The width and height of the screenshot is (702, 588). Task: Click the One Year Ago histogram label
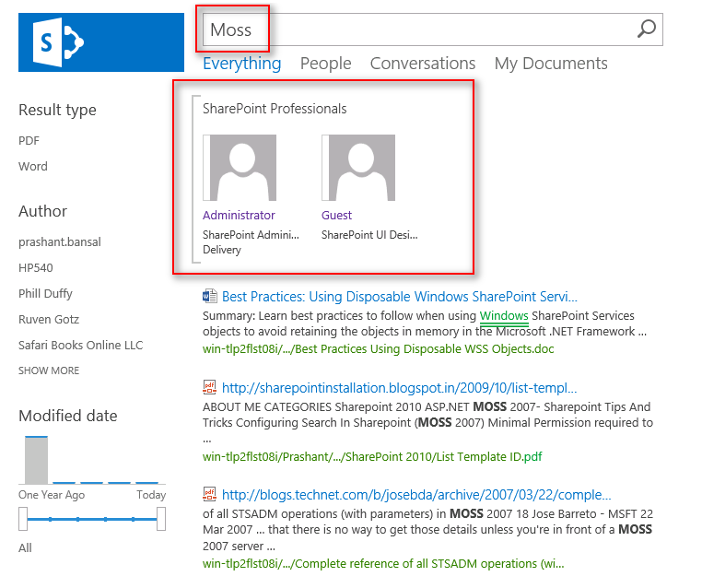(x=52, y=494)
